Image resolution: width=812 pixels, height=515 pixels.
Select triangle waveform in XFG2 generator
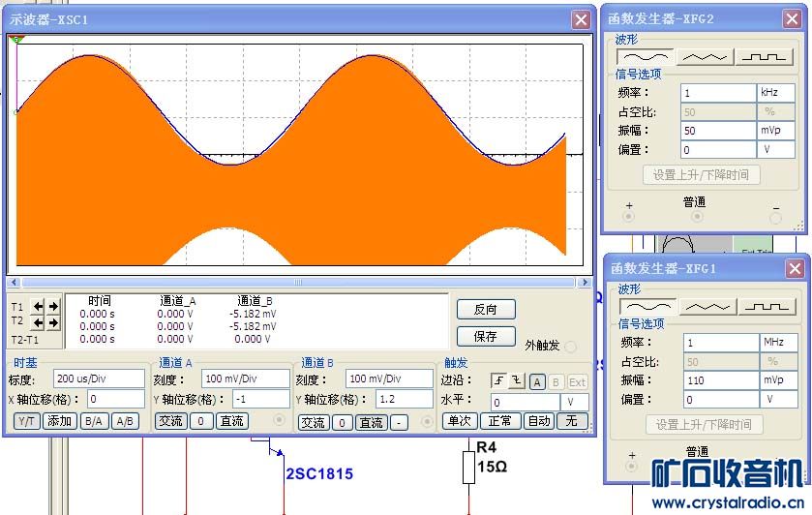[704, 57]
